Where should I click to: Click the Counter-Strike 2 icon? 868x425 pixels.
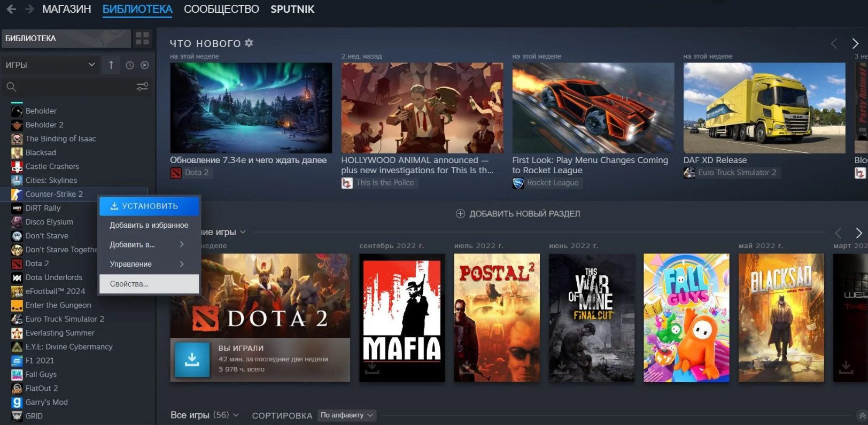[17, 194]
